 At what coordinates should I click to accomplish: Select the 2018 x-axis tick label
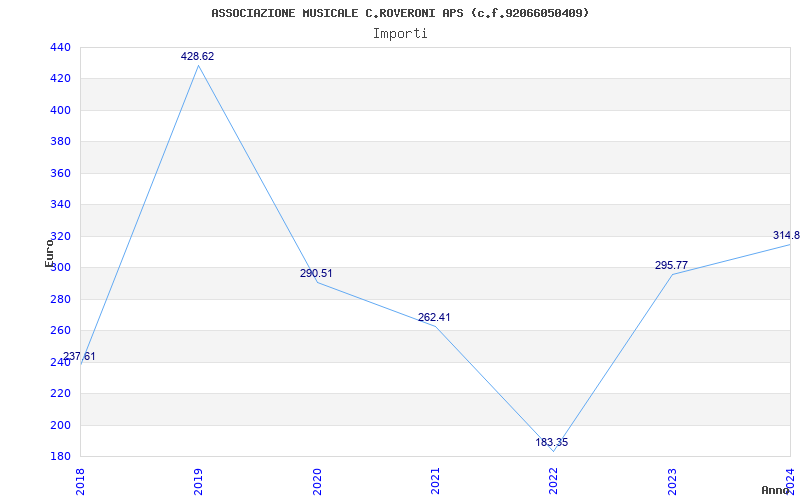pyautogui.click(x=80, y=481)
